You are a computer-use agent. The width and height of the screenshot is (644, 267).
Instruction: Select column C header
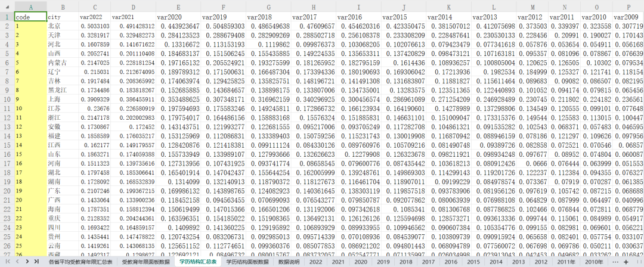coord(95,7)
